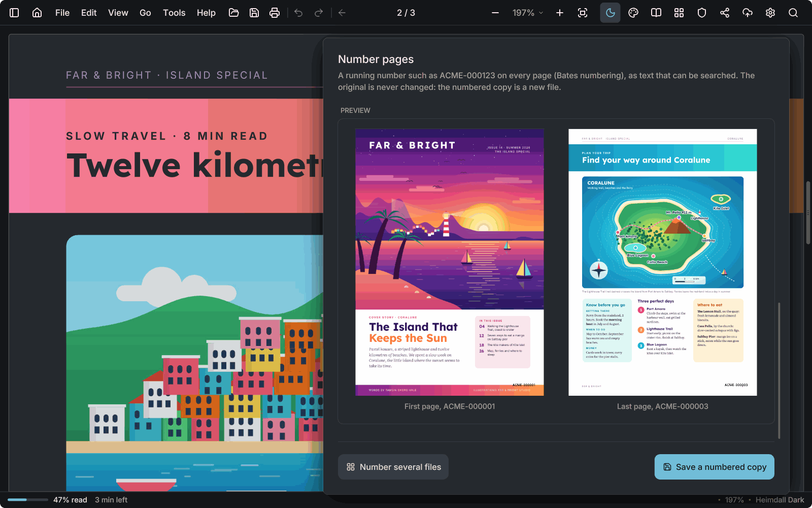This screenshot has height=508, width=812.
Task: Show the page thumbnails grid icon
Action: tap(679, 13)
